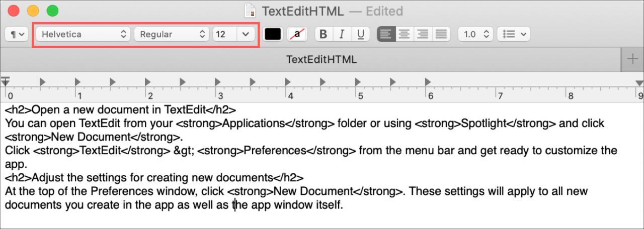This screenshot has height=229, width=644.
Task: Open the Helvetica font family dropdown
Action: 84,34
